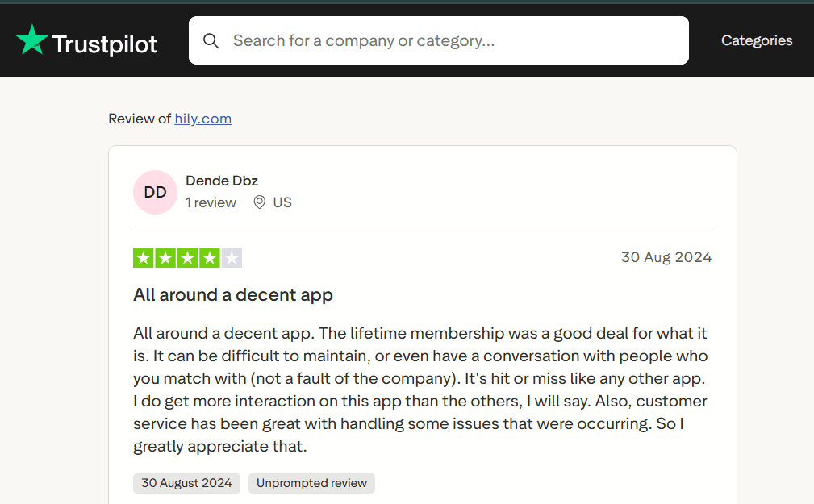Open the "All around a decent app" heading
Viewport: 814px width, 504px height.
[233, 295]
